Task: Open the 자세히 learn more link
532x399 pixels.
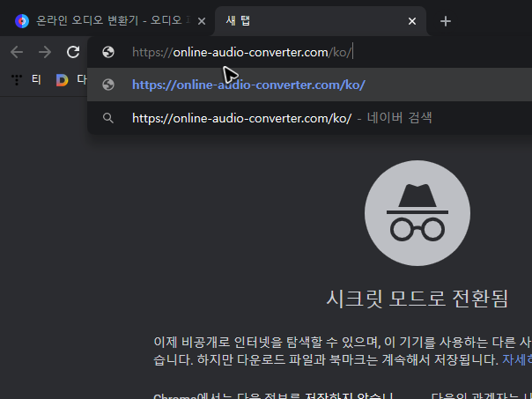Action: coord(517,359)
